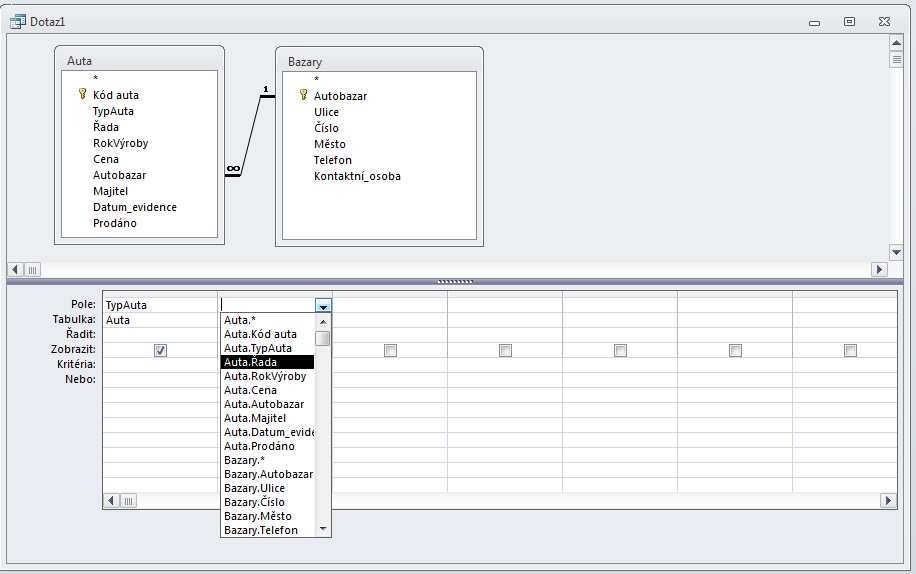Select TypAuta field in Auta table
916x574 pixels.
(113, 111)
